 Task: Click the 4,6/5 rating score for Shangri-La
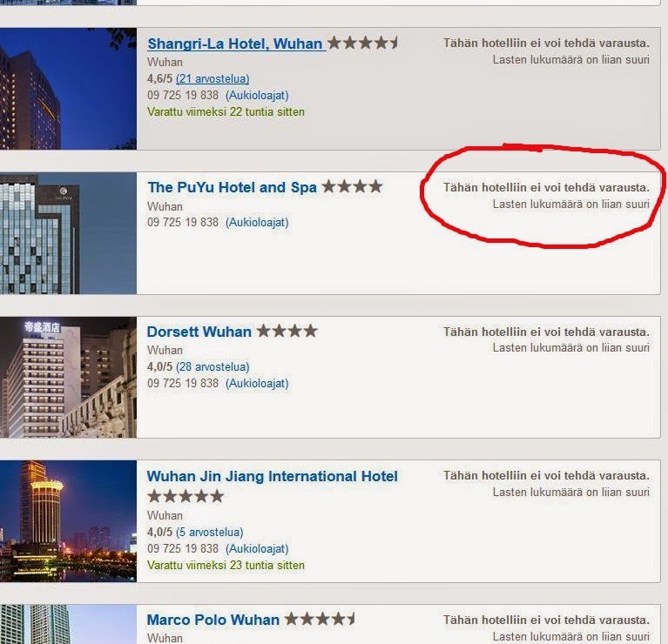tap(159, 78)
